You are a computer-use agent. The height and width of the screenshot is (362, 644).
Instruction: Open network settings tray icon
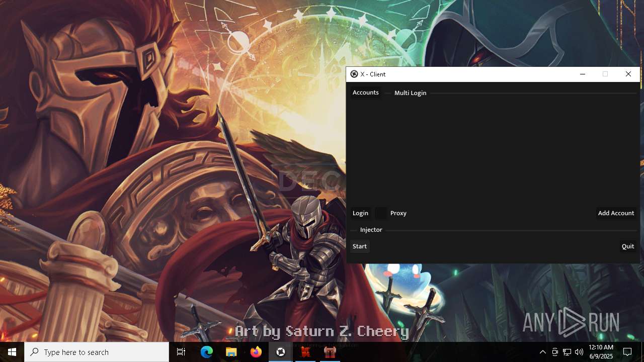point(567,352)
